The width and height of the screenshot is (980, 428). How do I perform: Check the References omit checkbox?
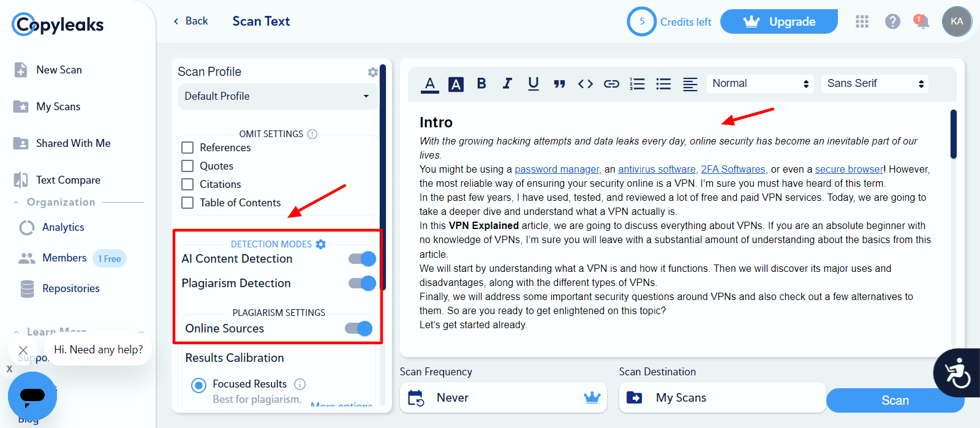pos(188,148)
